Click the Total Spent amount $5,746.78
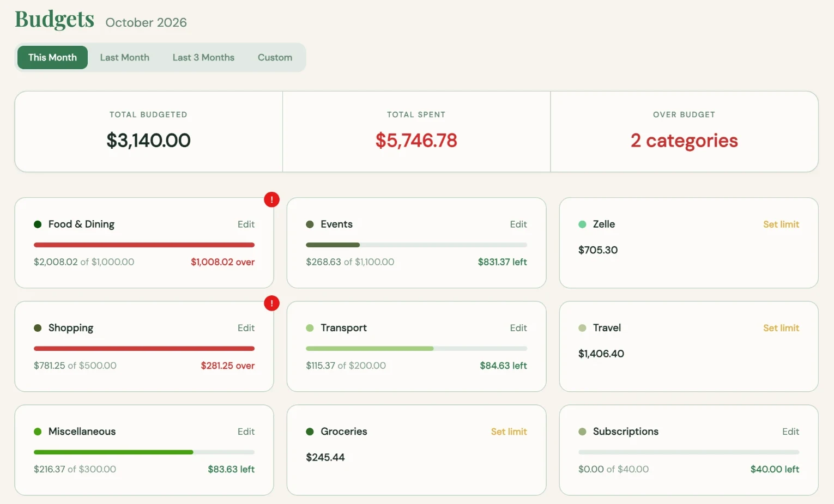Image resolution: width=834 pixels, height=504 pixels. 416,140
